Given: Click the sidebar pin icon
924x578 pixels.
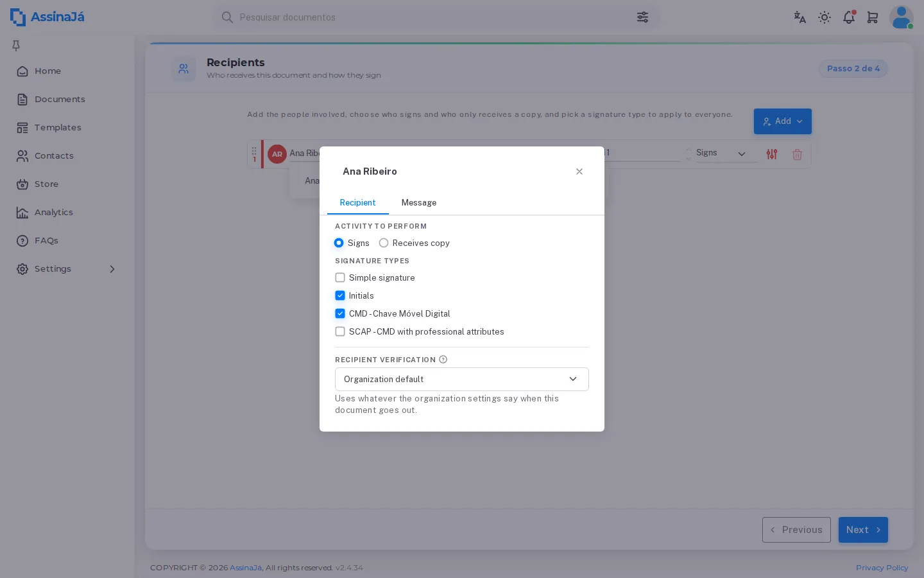Looking at the screenshot, I should [x=16, y=46].
